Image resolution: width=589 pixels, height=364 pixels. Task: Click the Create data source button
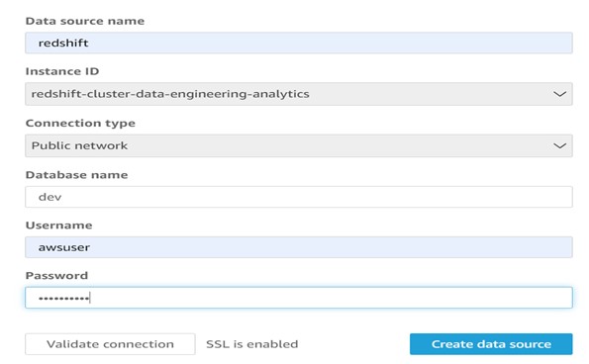point(491,344)
